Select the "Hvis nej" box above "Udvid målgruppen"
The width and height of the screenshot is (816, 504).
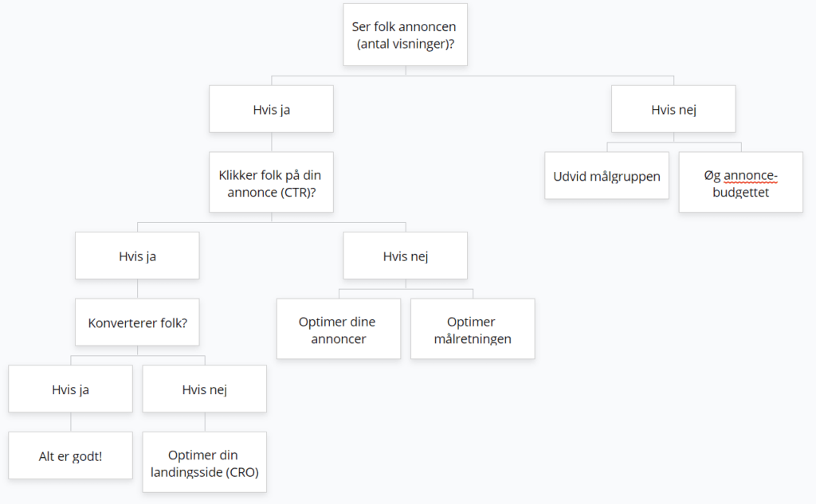[x=673, y=109]
